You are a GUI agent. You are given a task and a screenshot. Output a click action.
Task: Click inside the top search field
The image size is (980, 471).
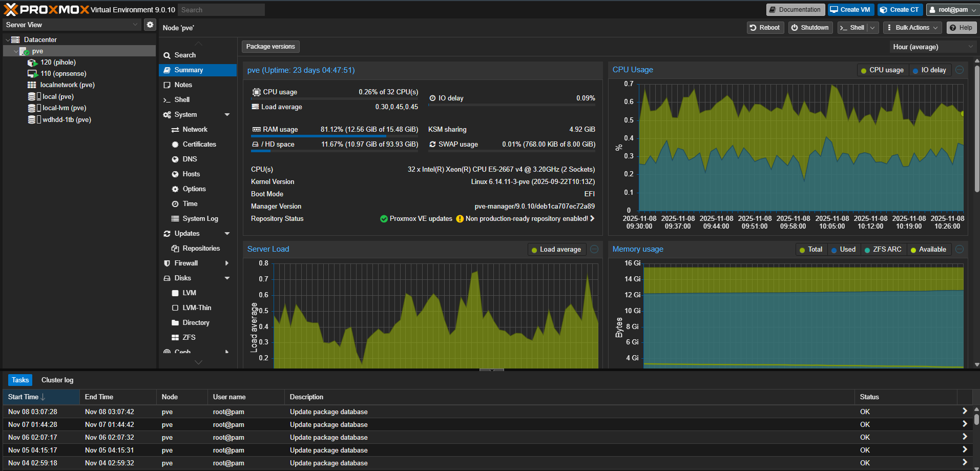(x=221, y=9)
